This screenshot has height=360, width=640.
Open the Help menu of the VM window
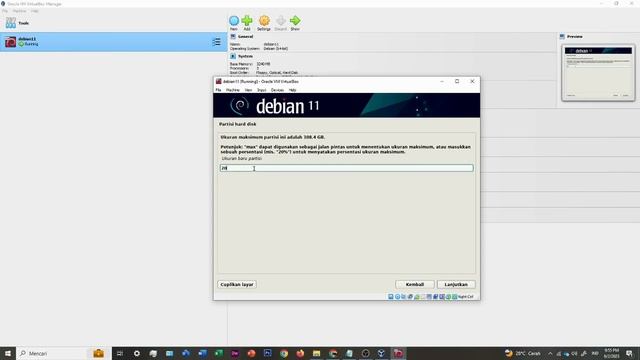(x=292, y=90)
